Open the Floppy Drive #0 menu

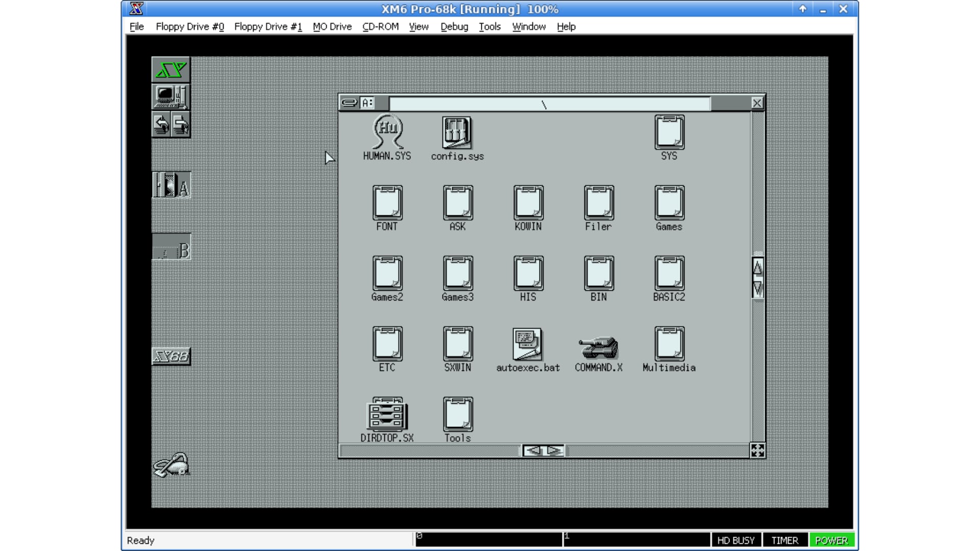(x=190, y=27)
